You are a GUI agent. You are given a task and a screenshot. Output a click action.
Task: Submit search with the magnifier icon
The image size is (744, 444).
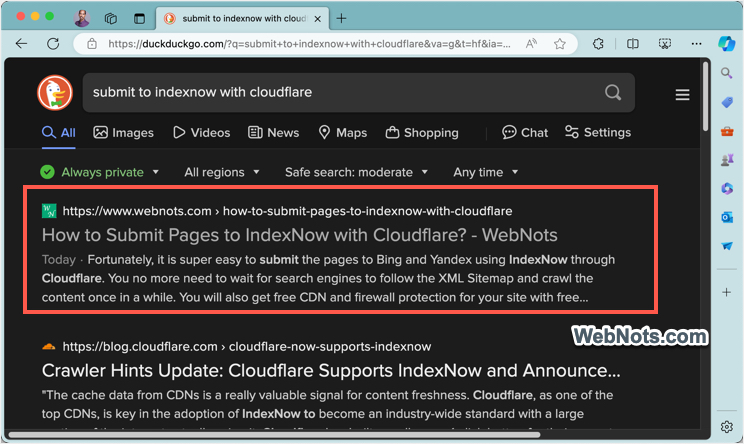coord(613,92)
